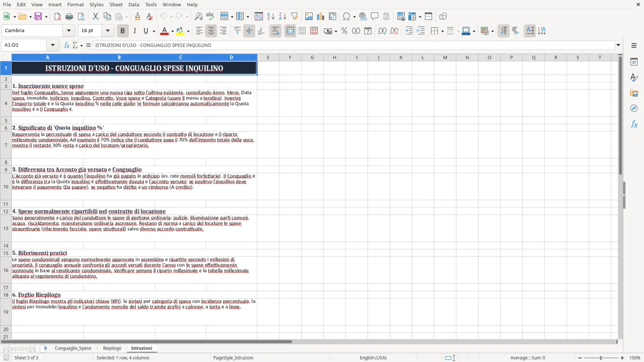Open underline style dropdown arrow
Screen dimensions: 644x362
(153, 31)
